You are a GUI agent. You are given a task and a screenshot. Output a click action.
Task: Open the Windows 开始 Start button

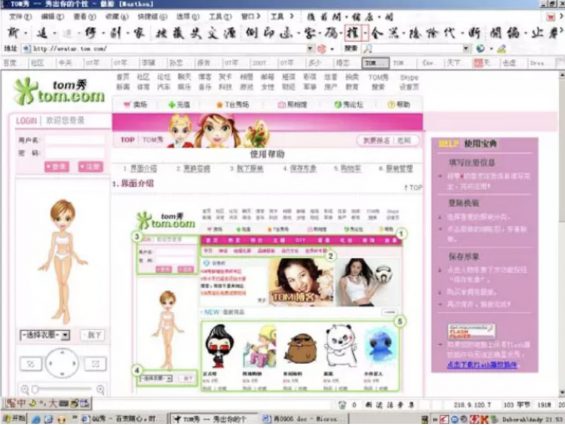click(14, 419)
